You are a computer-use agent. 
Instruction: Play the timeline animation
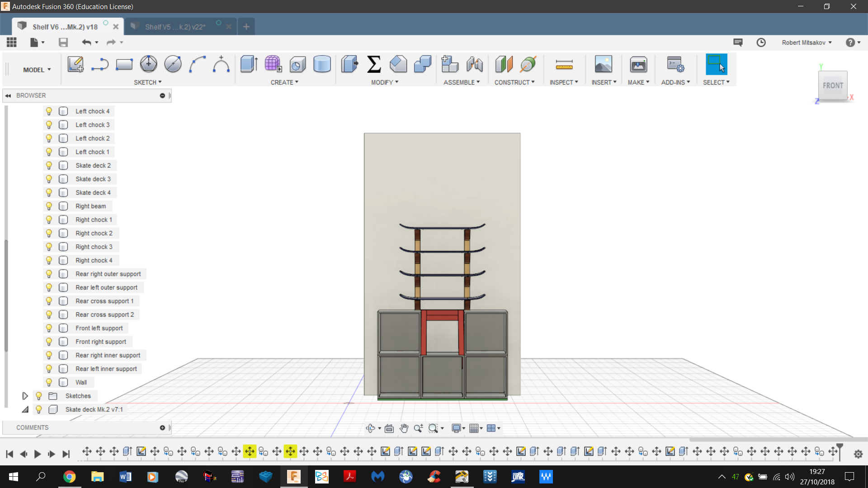[38, 454]
